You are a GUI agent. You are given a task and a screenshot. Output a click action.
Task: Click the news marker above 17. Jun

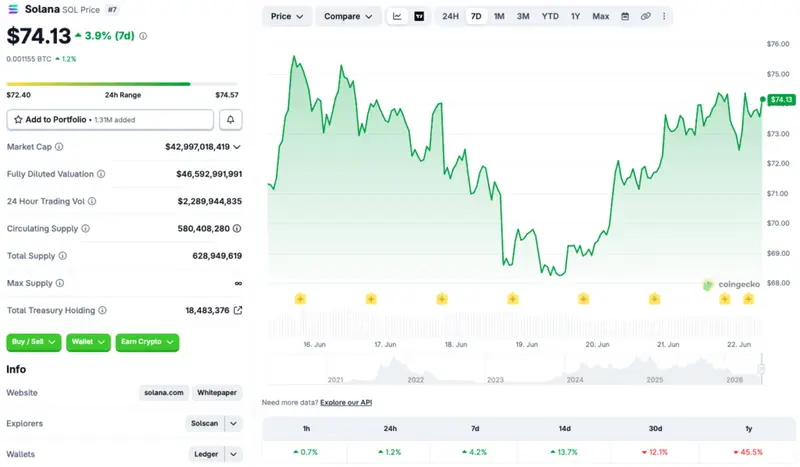pyautogui.click(x=371, y=299)
